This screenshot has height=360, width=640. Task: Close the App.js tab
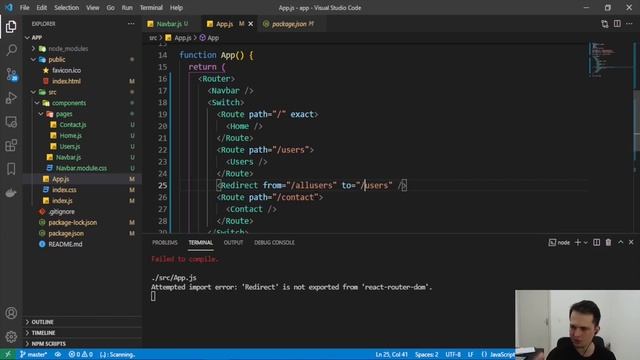[251, 24]
